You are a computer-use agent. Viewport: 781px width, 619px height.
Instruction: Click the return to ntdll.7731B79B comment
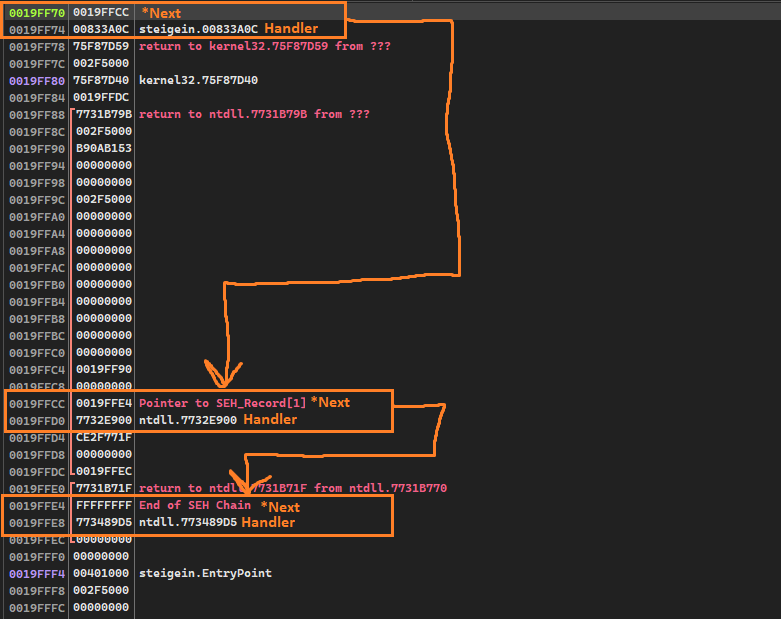(x=254, y=114)
